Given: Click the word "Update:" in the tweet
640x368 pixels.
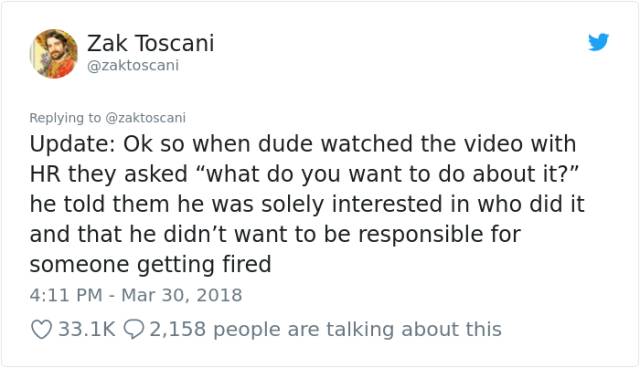Looking at the screenshot, I should click(73, 144).
